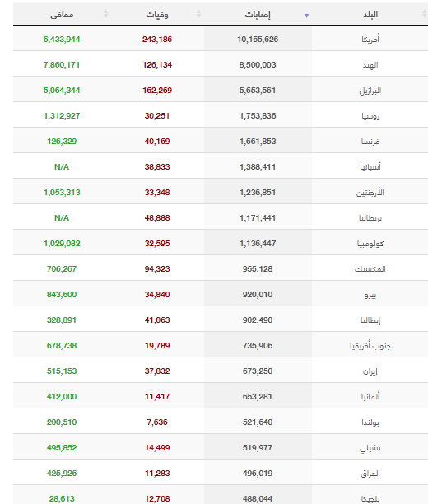428x504 pixels.
Task: Click sort arrows beside وفيات header
Action: (198, 14)
